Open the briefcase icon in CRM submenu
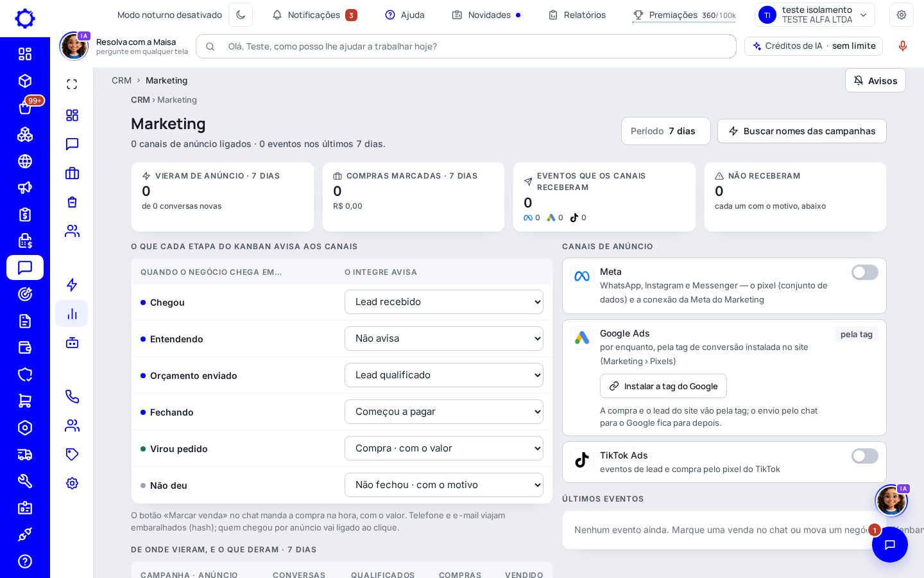924x578 pixels. (x=72, y=173)
